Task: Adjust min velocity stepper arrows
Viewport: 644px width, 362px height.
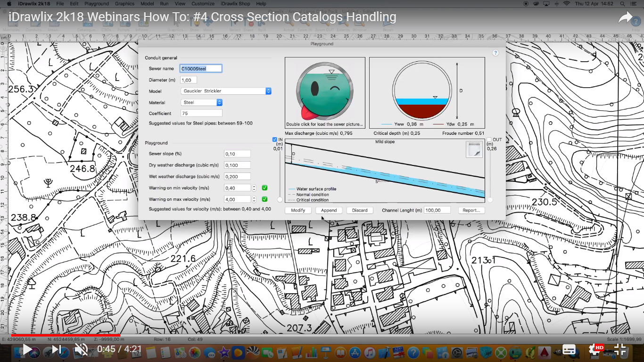Action: click(254, 188)
